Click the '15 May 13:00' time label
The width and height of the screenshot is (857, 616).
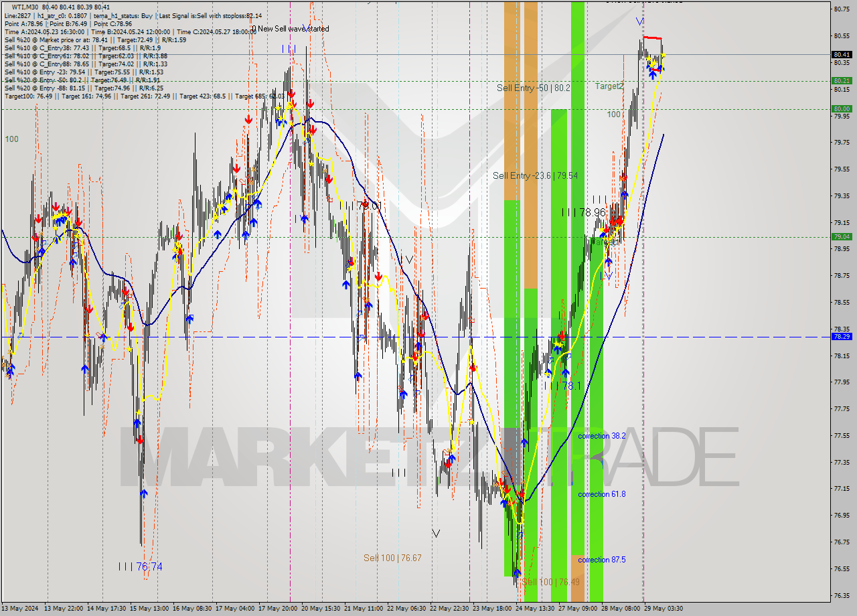(x=149, y=609)
